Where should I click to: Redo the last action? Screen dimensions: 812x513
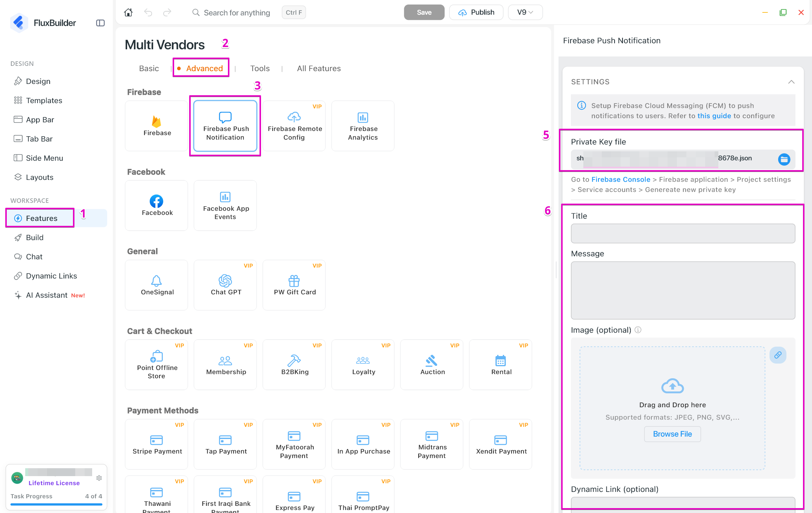[167, 12]
